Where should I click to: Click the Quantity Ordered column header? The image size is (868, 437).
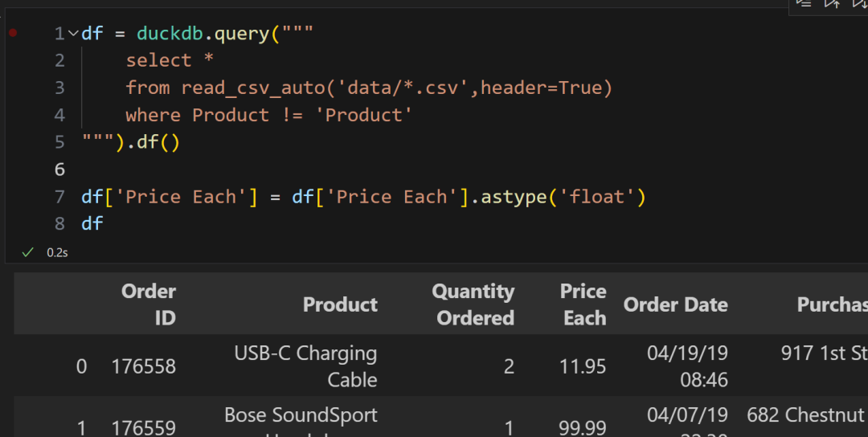tap(473, 304)
